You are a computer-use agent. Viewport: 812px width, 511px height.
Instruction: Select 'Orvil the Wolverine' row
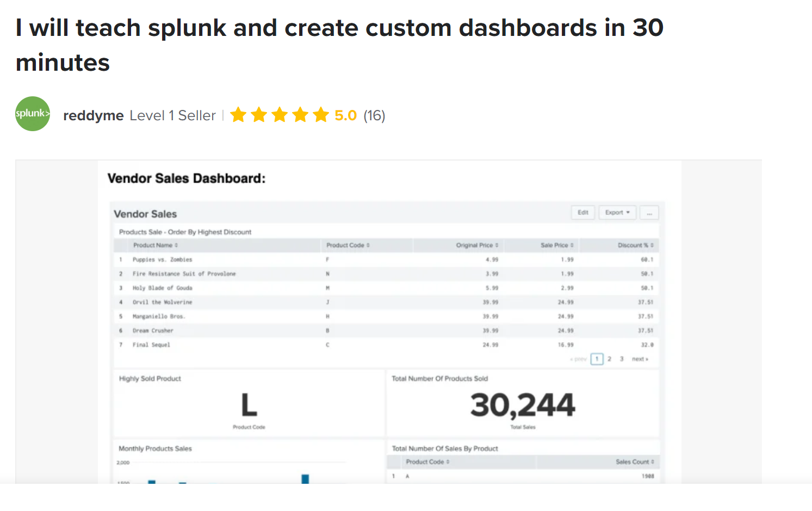tap(386, 302)
